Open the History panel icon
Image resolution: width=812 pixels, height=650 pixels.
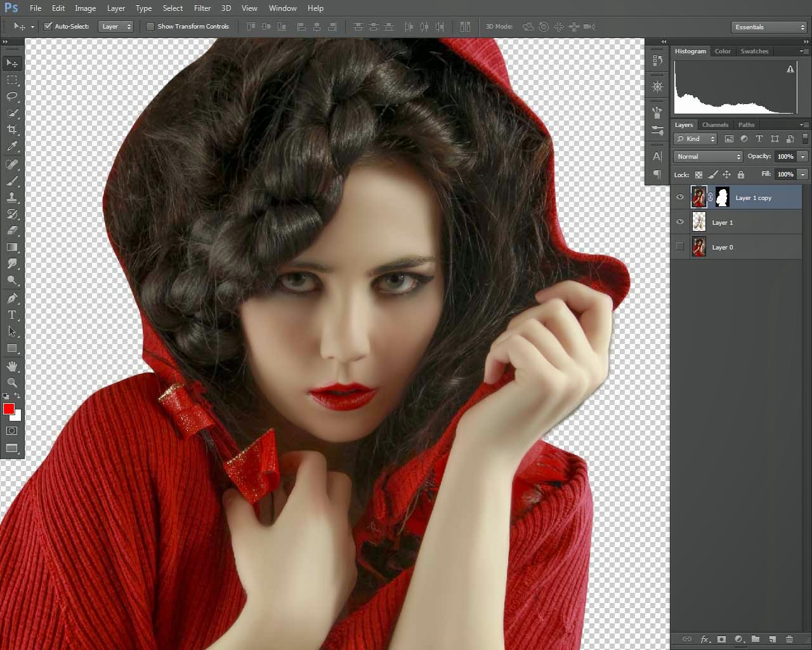[x=657, y=61]
